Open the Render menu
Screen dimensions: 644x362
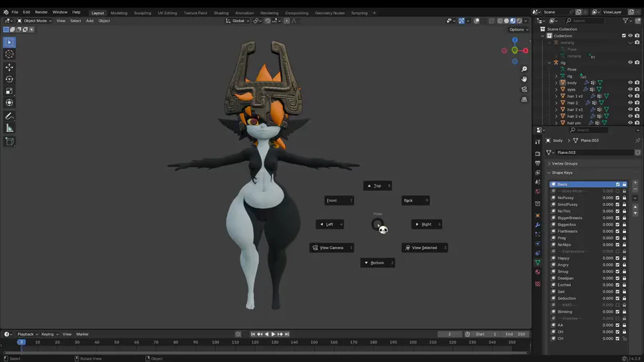coord(41,12)
